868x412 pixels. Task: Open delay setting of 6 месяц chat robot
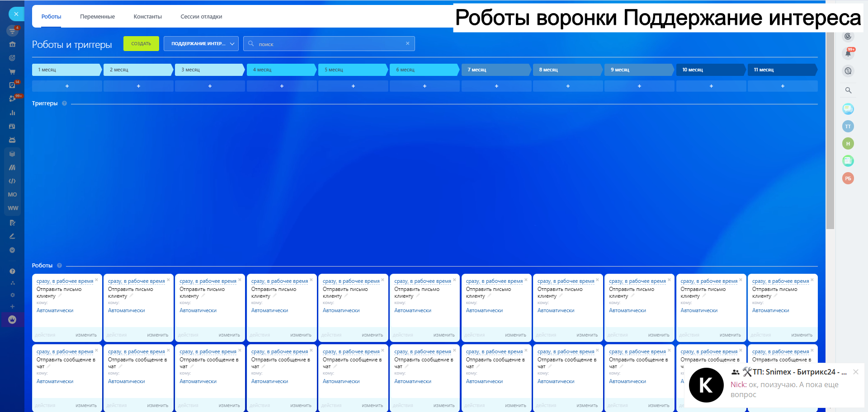(x=423, y=351)
